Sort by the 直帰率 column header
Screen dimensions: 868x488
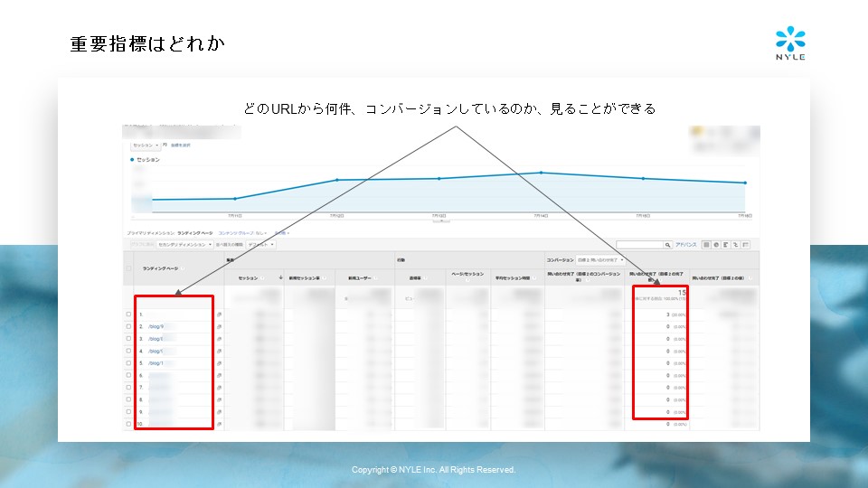(415, 277)
